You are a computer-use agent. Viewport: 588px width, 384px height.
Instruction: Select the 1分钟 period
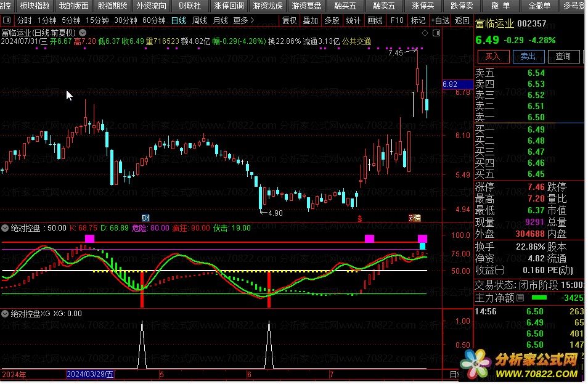coord(47,20)
